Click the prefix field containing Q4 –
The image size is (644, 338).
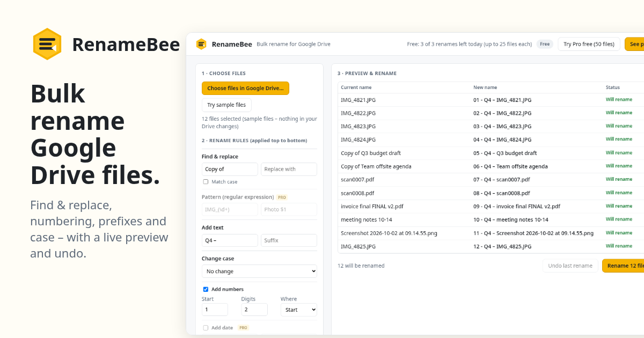(x=230, y=240)
